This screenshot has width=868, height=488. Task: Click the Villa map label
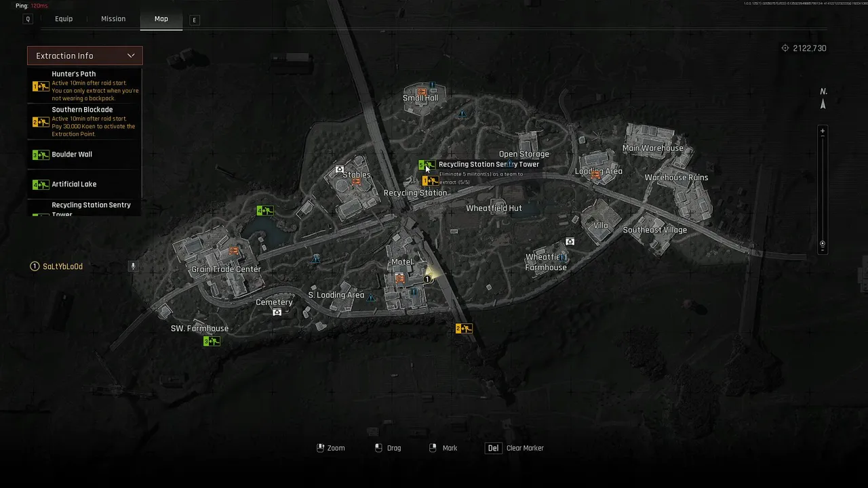[601, 225]
